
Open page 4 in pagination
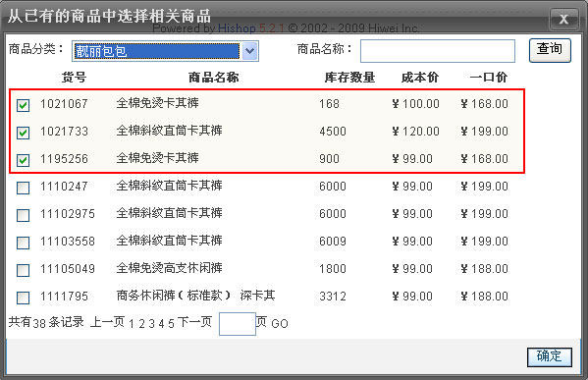click(161, 324)
